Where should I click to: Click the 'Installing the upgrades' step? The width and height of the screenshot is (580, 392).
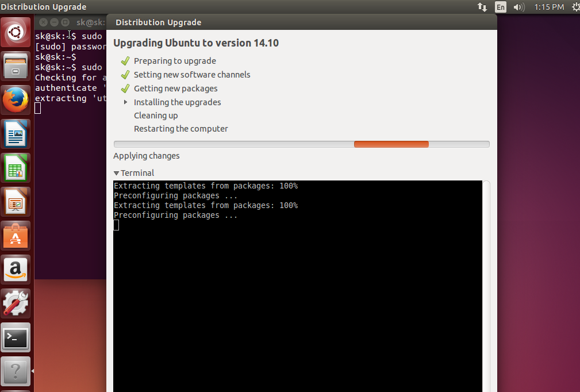tap(177, 102)
